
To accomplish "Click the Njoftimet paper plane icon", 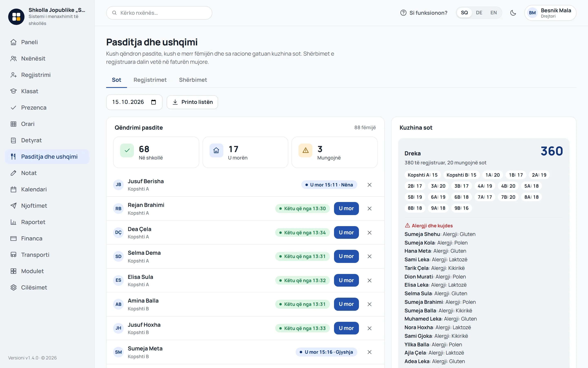I will 13,206.
